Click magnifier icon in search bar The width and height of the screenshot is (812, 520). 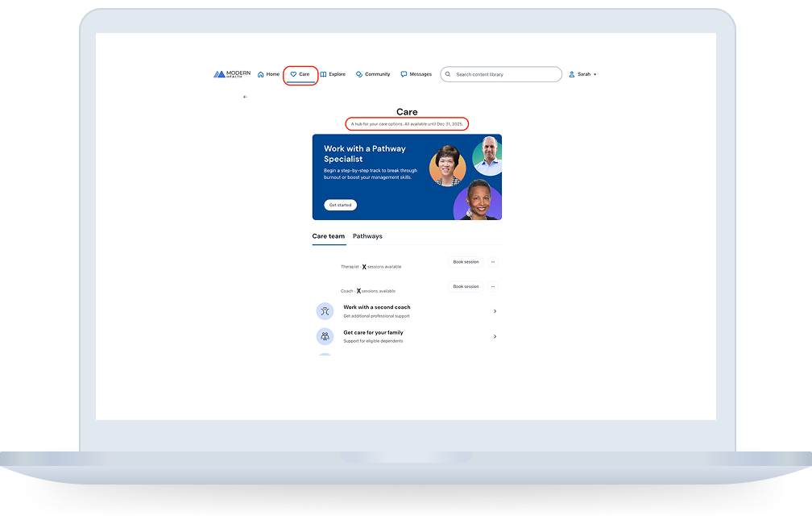point(448,74)
